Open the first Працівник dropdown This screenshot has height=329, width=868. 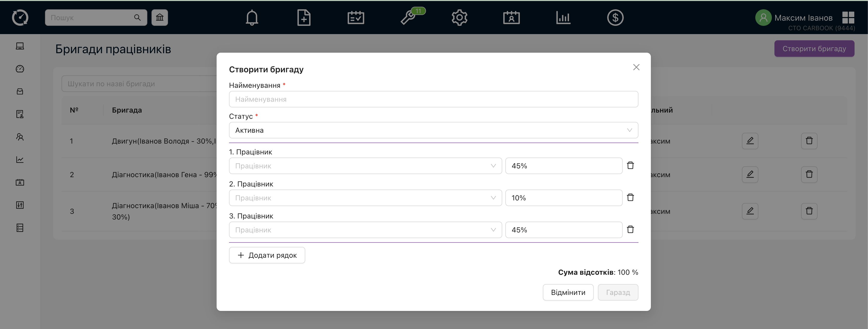click(x=365, y=166)
